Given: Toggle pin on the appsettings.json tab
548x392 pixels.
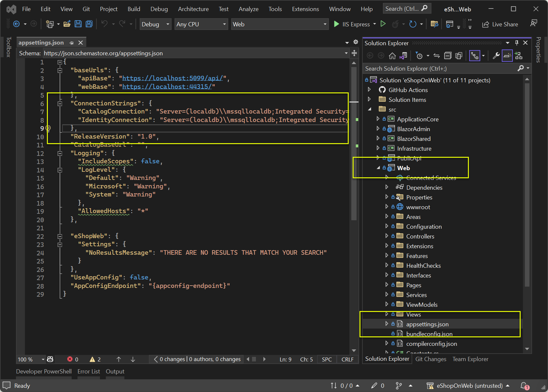Looking at the screenshot, I should coord(71,43).
